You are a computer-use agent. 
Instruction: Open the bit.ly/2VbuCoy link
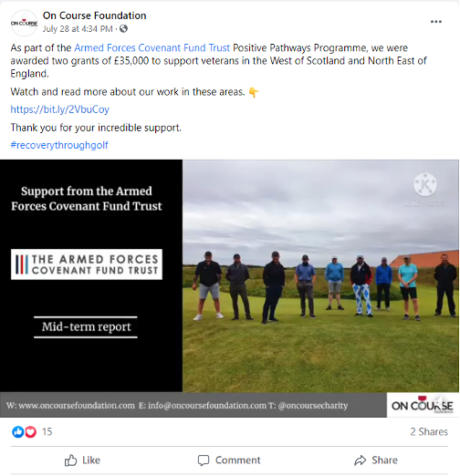(x=59, y=109)
